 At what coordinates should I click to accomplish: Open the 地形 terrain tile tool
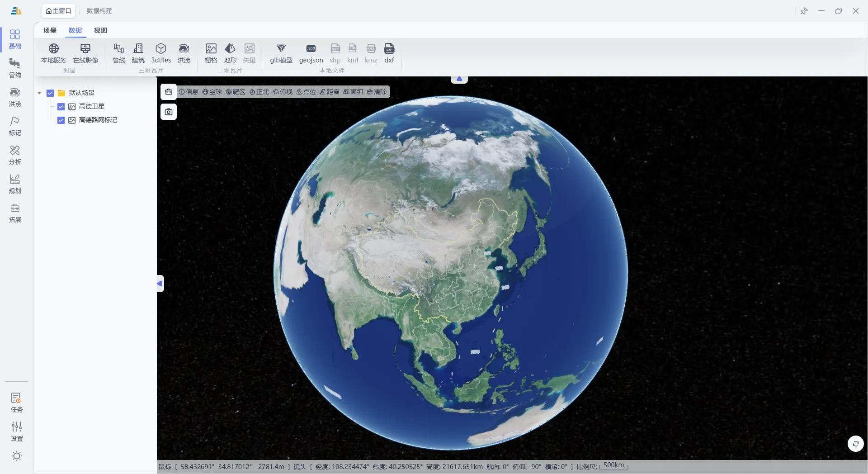tap(230, 49)
